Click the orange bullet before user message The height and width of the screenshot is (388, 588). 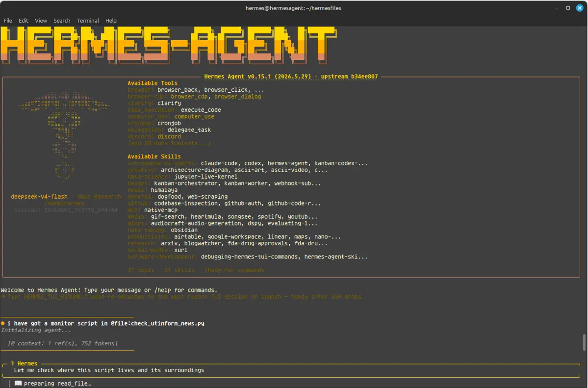tap(2, 323)
